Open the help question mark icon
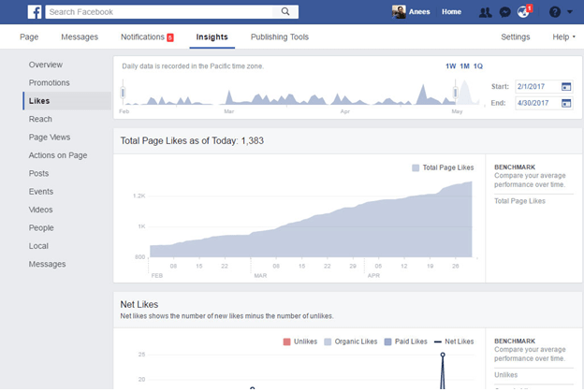The height and width of the screenshot is (392, 584). 555,12
